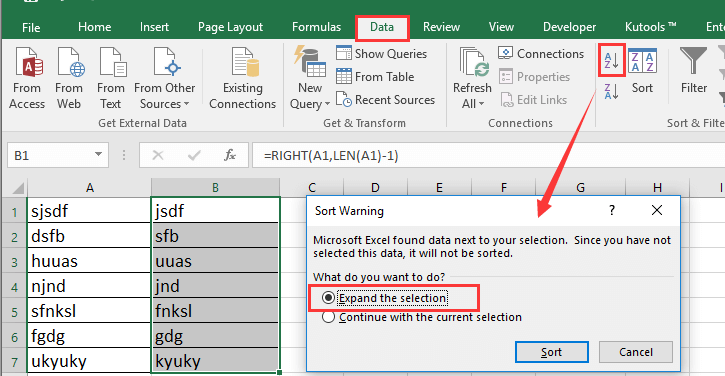Click Edit Links

coord(534,99)
